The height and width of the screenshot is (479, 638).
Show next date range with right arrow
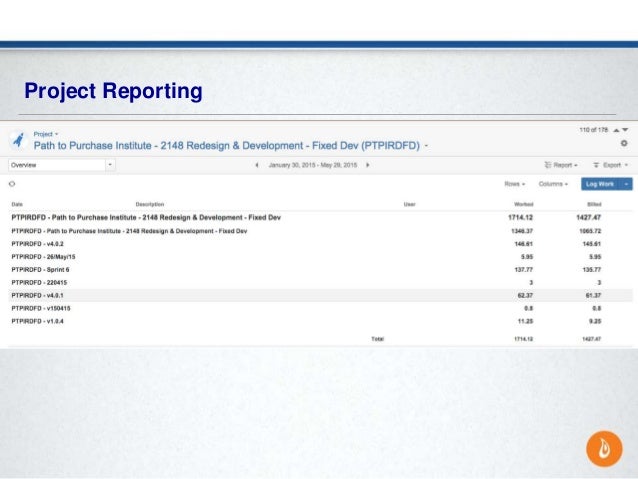(x=368, y=165)
